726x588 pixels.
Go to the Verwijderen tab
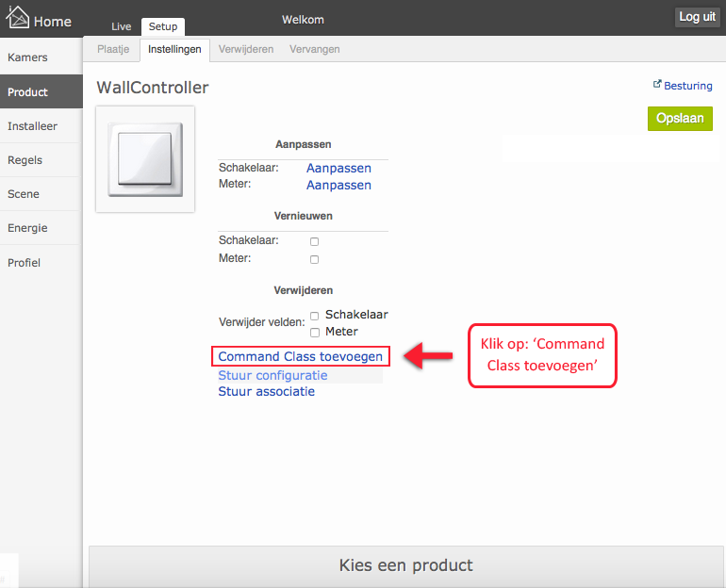tap(246, 49)
